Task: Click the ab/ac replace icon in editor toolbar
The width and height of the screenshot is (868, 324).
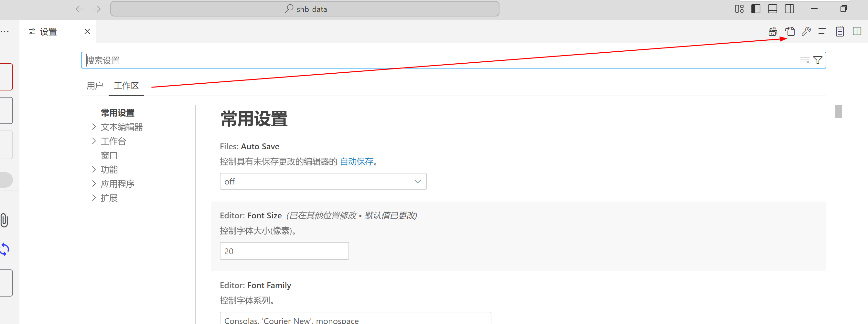Action: 773,32
